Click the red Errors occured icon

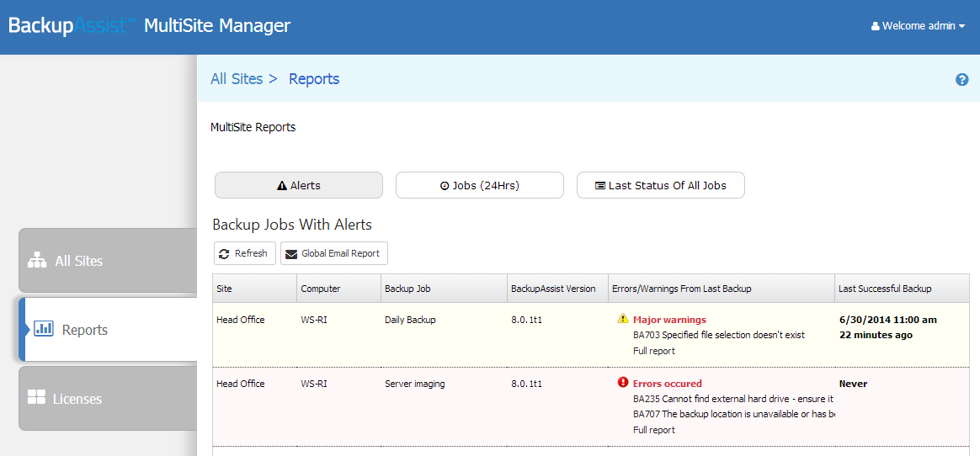(x=622, y=382)
